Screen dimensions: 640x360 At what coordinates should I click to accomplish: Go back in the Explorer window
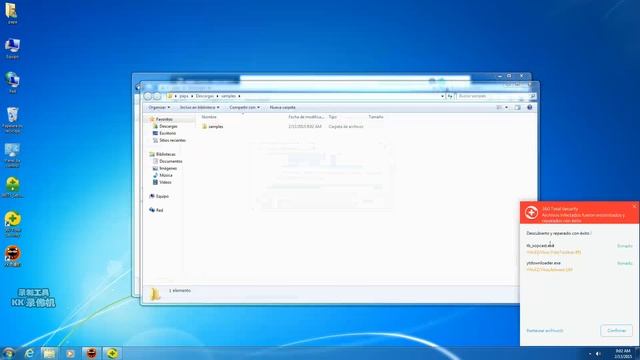(x=148, y=96)
